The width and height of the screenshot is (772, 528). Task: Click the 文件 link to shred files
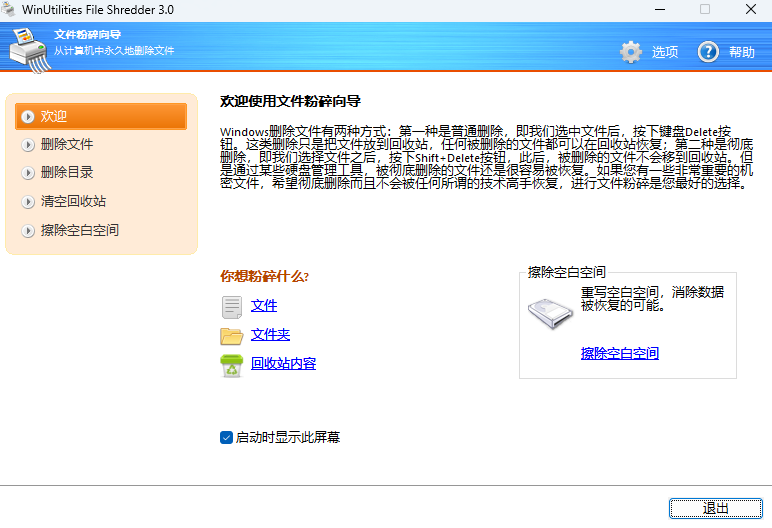(264, 305)
